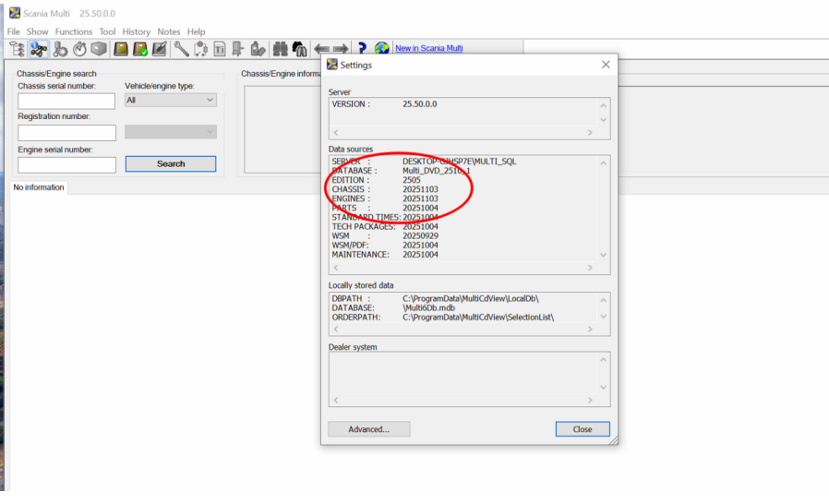Select the No information tab

tap(39, 187)
